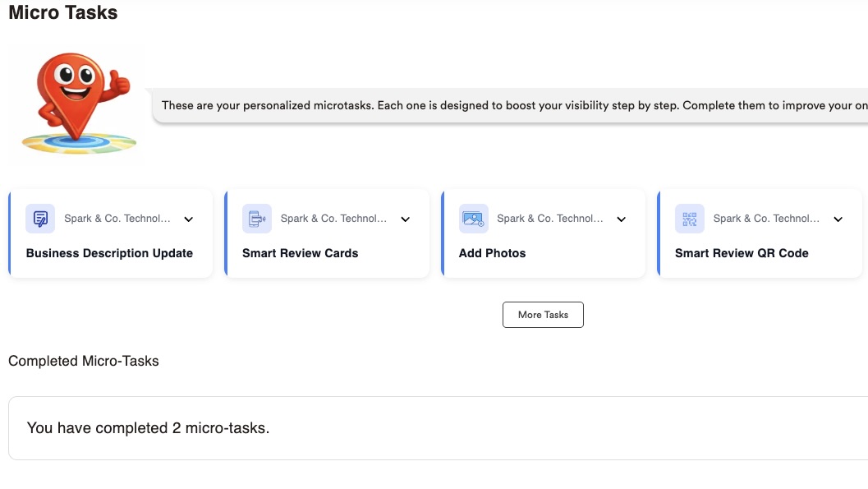This screenshot has width=868, height=489.
Task: Click the business name on Smart Review QR card
Action: point(766,219)
